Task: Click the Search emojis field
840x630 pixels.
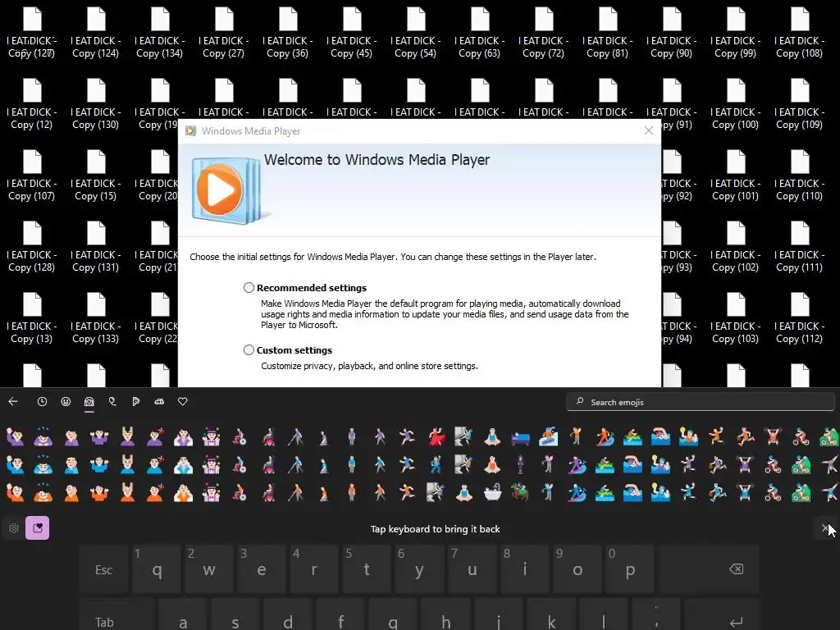Action: pos(701,402)
